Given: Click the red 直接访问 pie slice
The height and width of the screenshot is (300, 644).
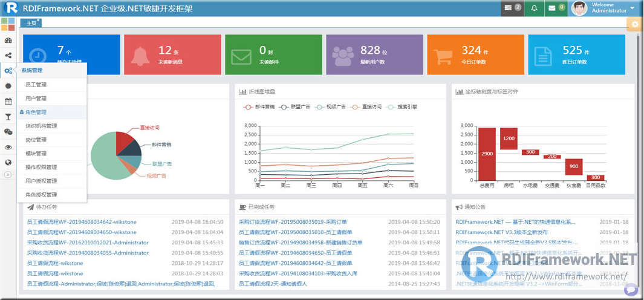Looking at the screenshot, I should 125,142.
